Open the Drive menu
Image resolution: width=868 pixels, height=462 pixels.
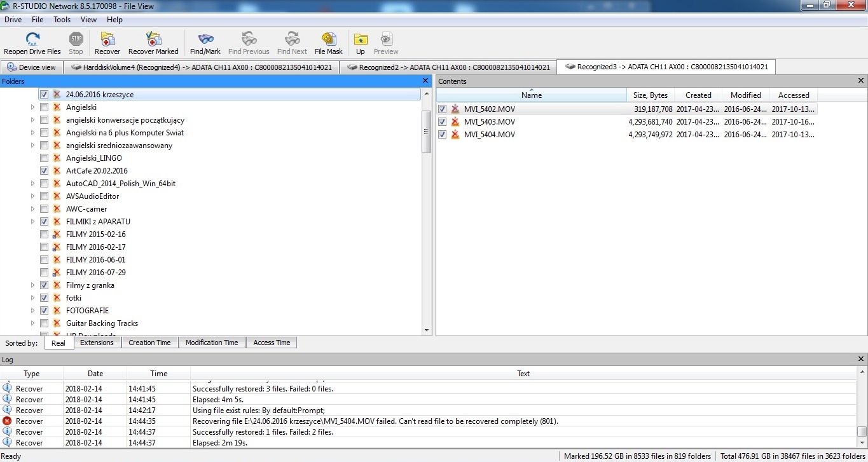click(13, 20)
